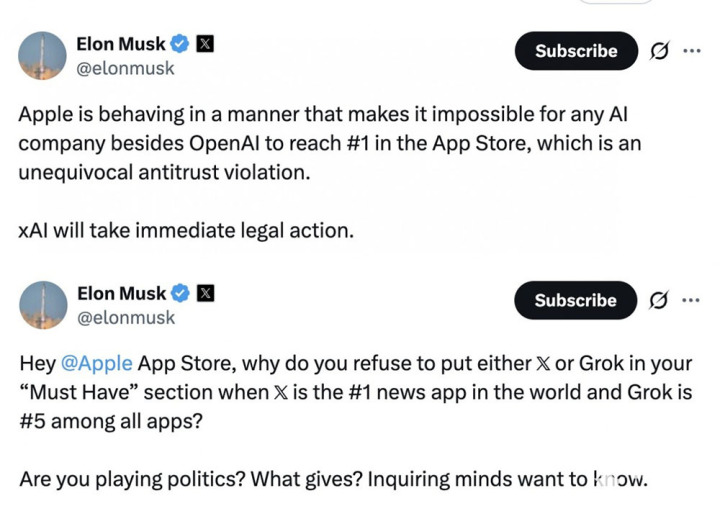Image resolution: width=720 pixels, height=506 pixels.
Task: View the rocket profile picture on the "Must Have" tweet
Action: 42,305
